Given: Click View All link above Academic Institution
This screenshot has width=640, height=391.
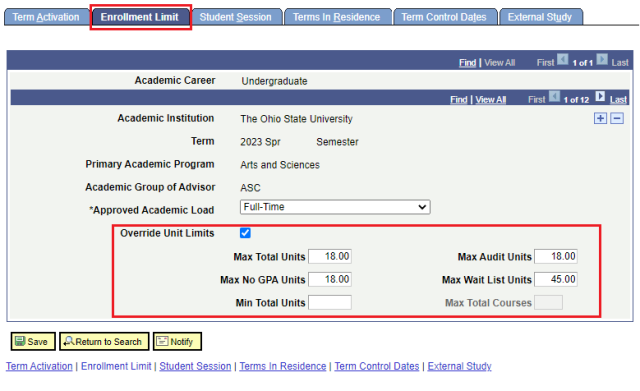Looking at the screenshot, I should [491, 100].
